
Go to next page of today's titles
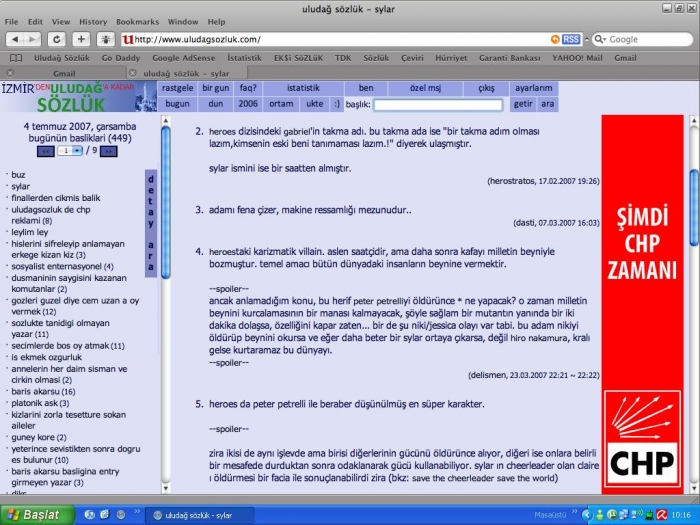pyautogui.click(x=109, y=151)
